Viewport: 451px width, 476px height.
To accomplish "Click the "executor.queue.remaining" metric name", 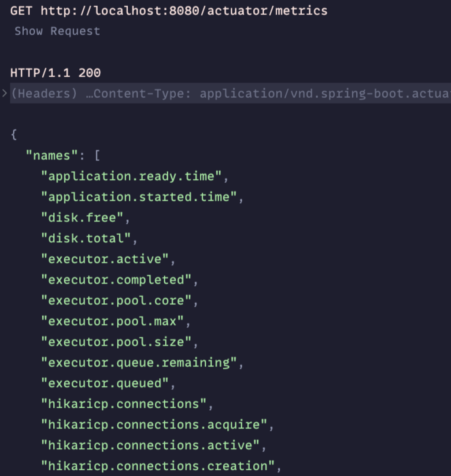I will [139, 362].
